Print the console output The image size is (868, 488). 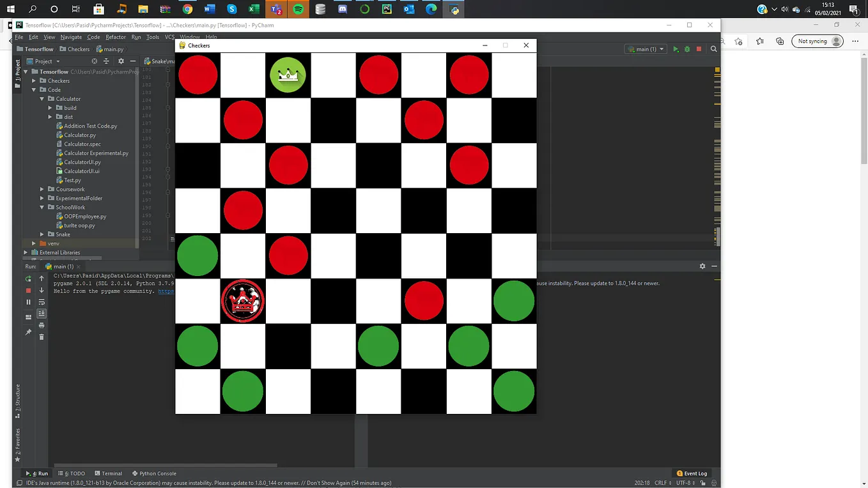click(x=42, y=325)
